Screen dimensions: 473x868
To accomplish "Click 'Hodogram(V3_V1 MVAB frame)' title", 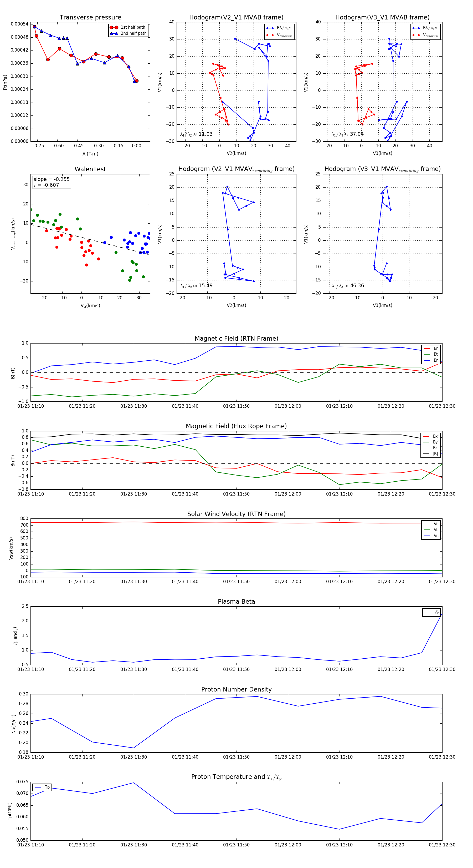I will 382,18.
